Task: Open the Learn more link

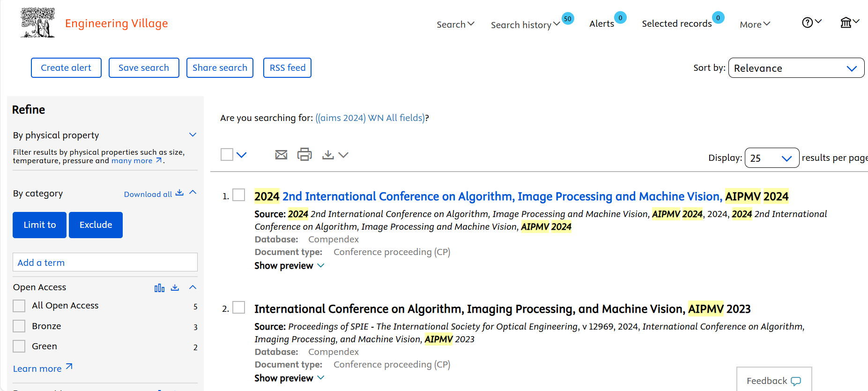Action: tap(37, 368)
